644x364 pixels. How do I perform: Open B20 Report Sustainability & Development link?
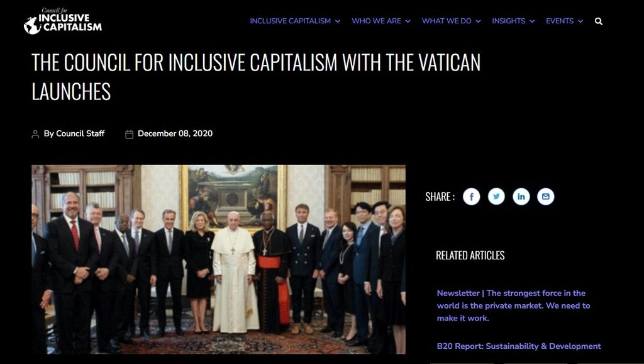tap(519, 346)
